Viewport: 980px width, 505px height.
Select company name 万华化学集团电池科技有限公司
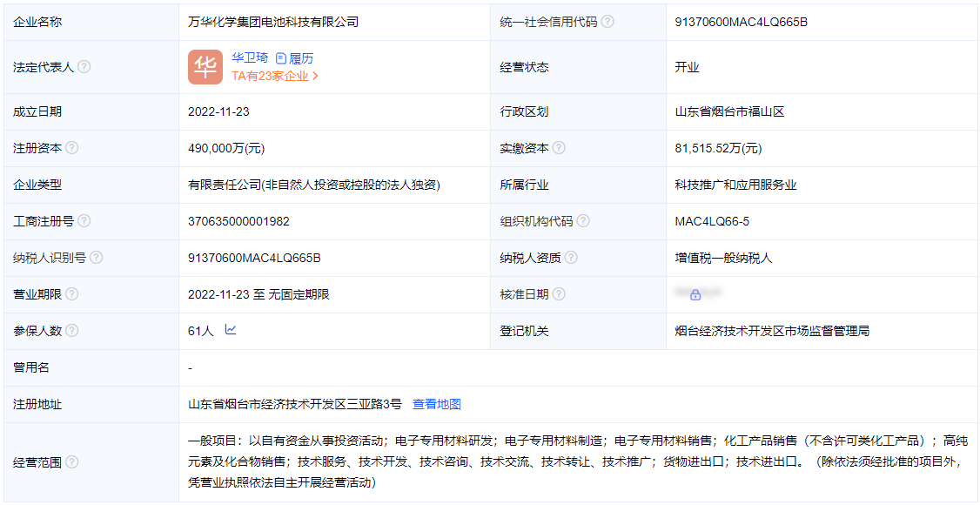273,22
